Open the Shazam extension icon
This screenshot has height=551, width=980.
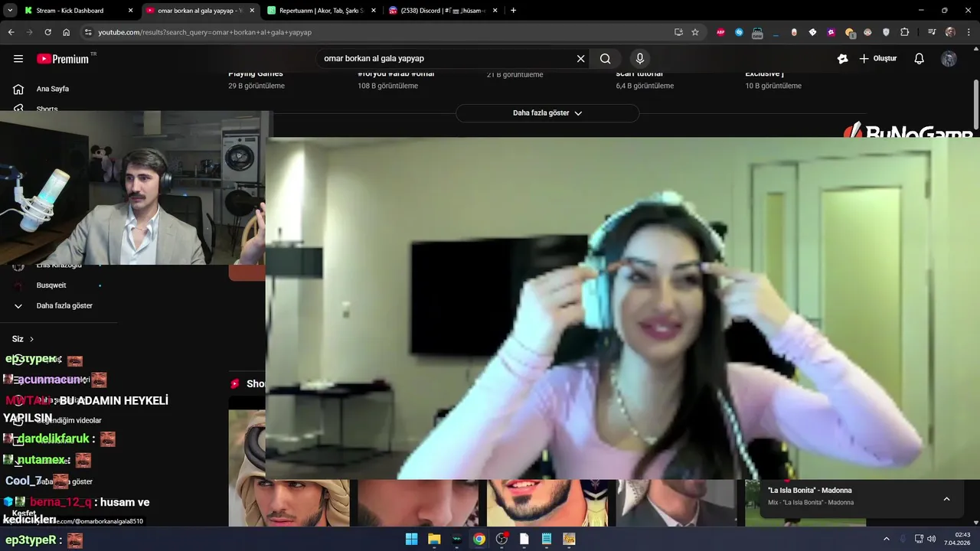point(739,32)
